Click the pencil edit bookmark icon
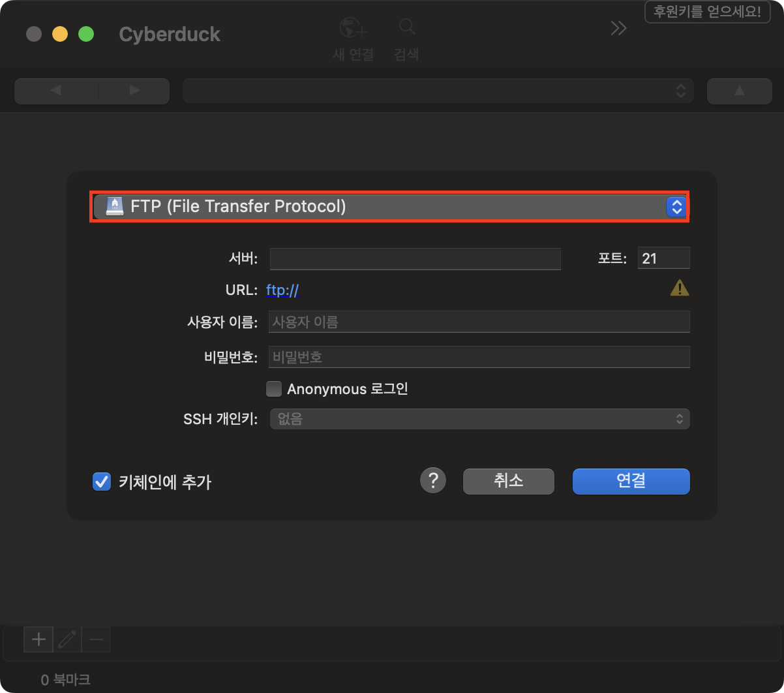This screenshot has width=784, height=693. click(x=67, y=639)
